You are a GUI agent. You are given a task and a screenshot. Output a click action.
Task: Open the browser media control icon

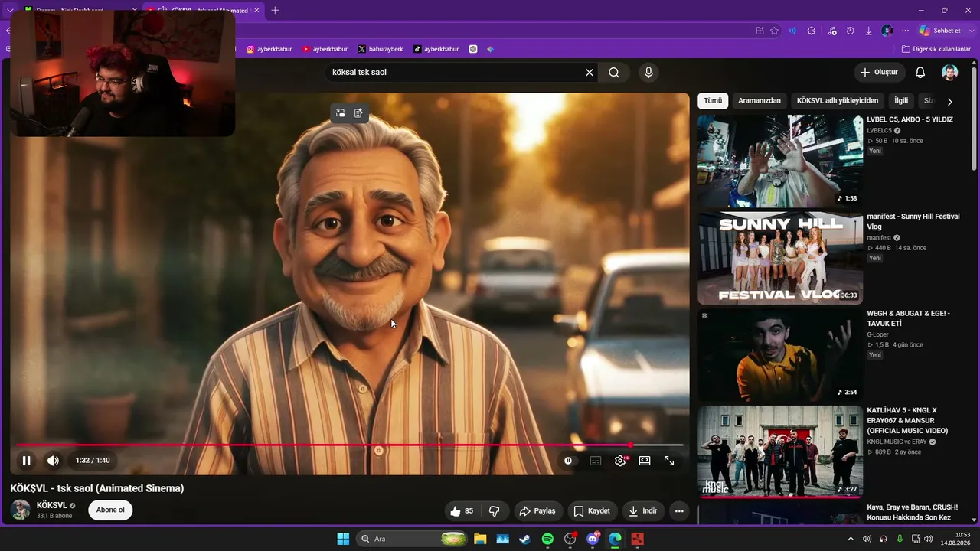(x=832, y=31)
